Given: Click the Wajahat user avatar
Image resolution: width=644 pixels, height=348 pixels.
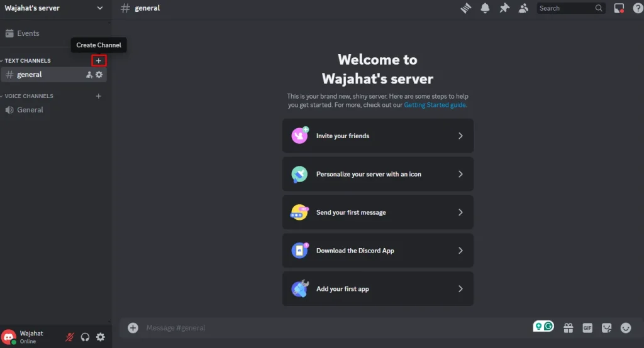Looking at the screenshot, I should coord(9,337).
